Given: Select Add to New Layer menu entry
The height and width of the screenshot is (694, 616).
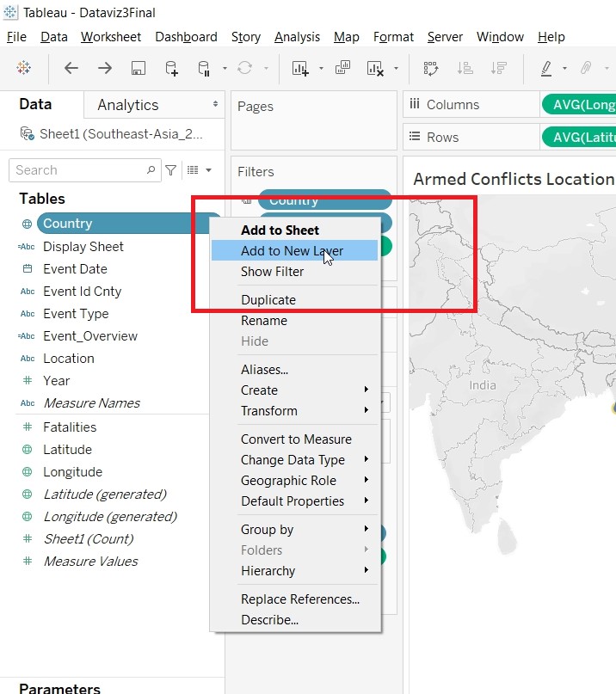Looking at the screenshot, I should click(x=292, y=251).
